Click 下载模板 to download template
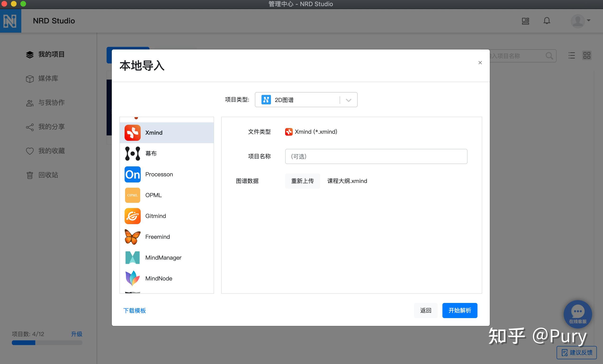The width and height of the screenshot is (603, 364). coord(135,311)
